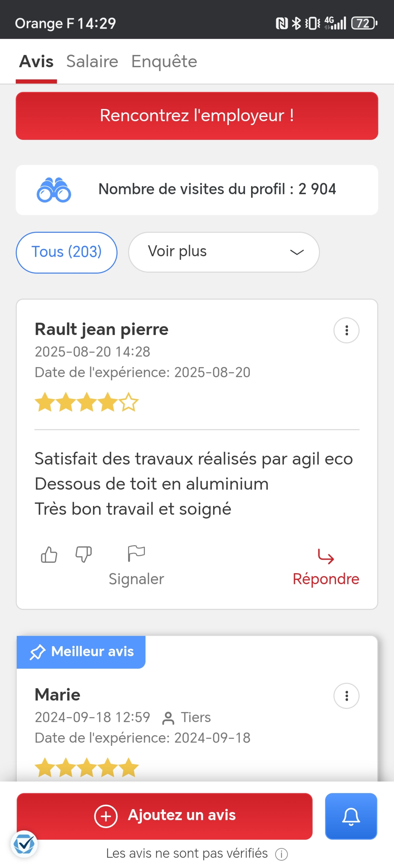This screenshot has height=868, width=394.
Task: Tap the info icon beside unverified reviews notice
Action: (281, 854)
